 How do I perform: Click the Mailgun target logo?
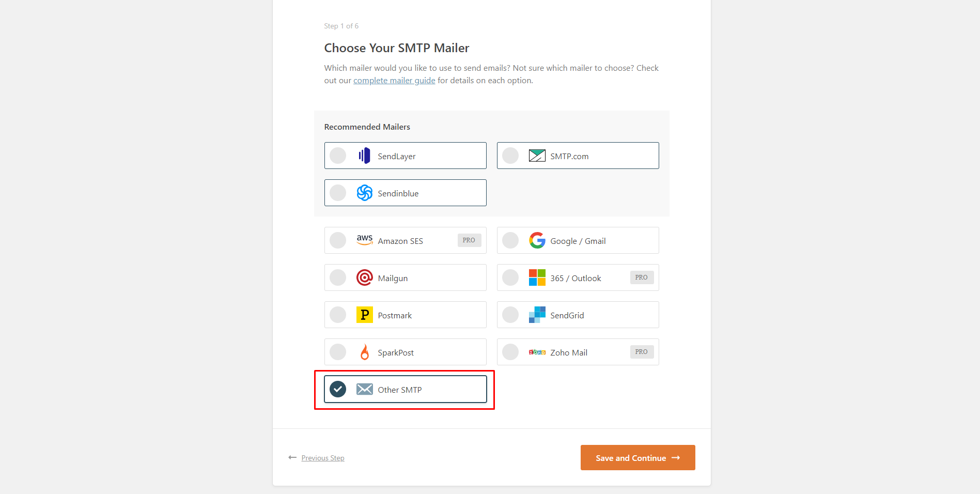pos(365,277)
